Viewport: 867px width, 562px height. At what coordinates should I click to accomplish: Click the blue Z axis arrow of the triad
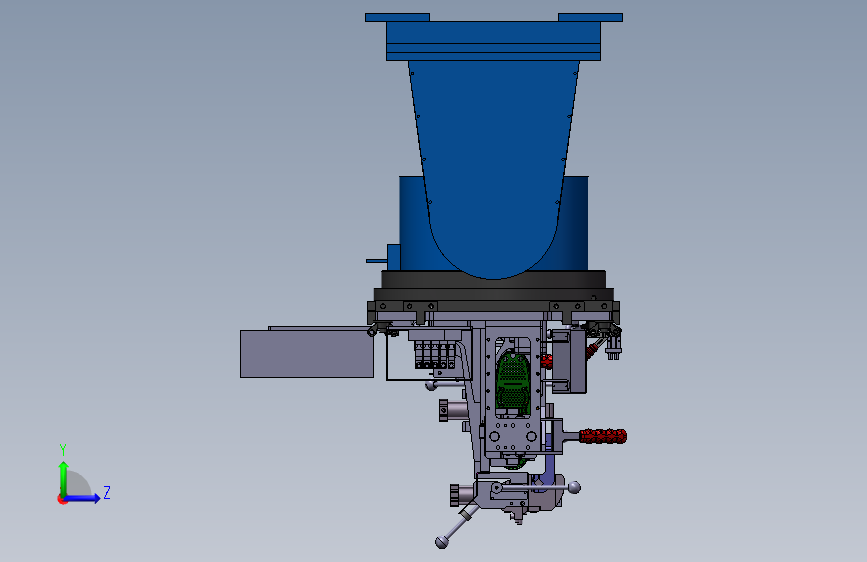(x=83, y=498)
